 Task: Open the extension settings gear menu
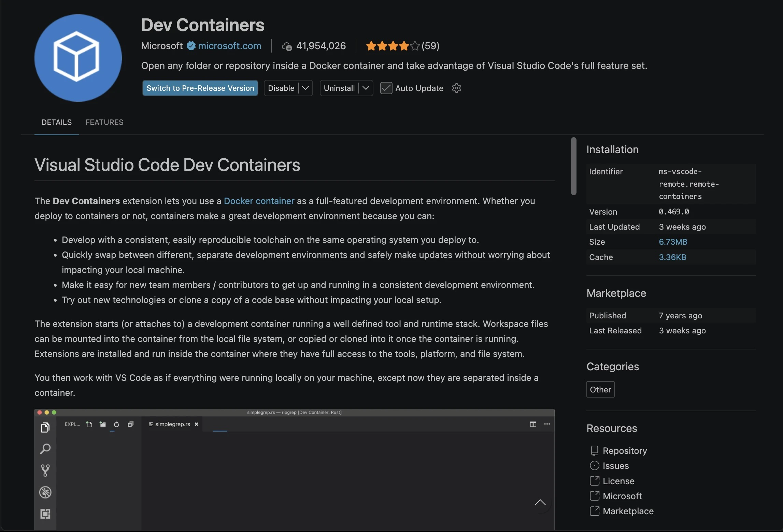tap(456, 88)
